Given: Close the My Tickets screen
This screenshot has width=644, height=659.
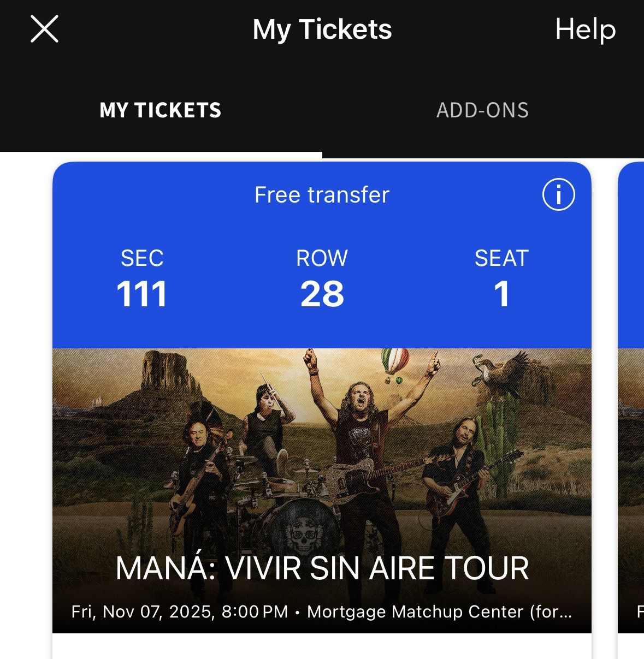Looking at the screenshot, I should pos(44,29).
